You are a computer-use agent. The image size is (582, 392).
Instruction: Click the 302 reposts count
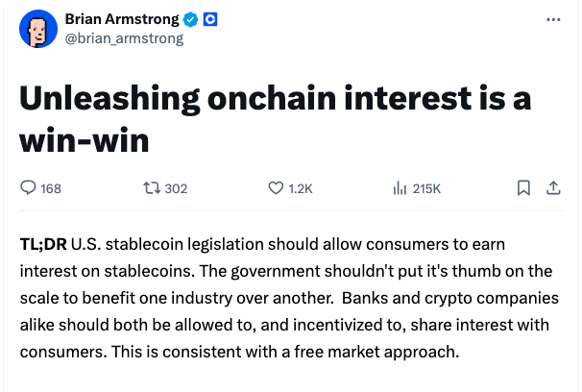point(176,188)
